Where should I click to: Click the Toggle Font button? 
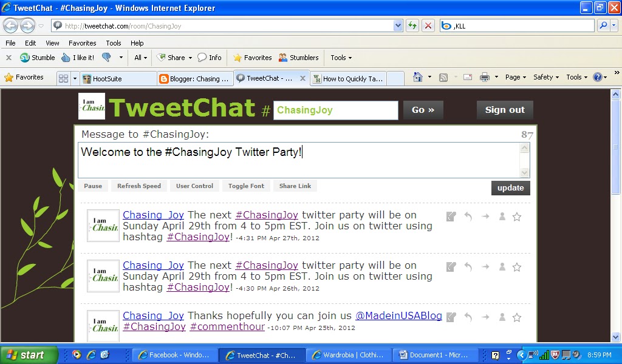pos(246,186)
